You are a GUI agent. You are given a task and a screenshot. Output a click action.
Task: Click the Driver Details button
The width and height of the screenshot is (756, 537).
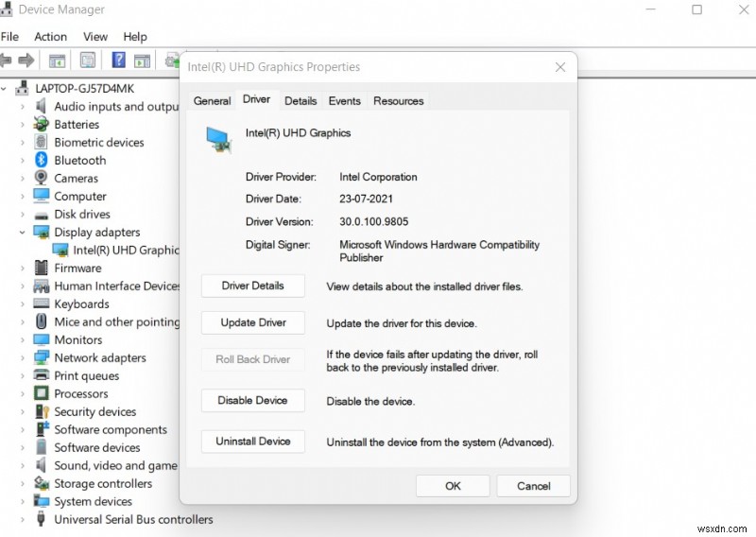(253, 286)
